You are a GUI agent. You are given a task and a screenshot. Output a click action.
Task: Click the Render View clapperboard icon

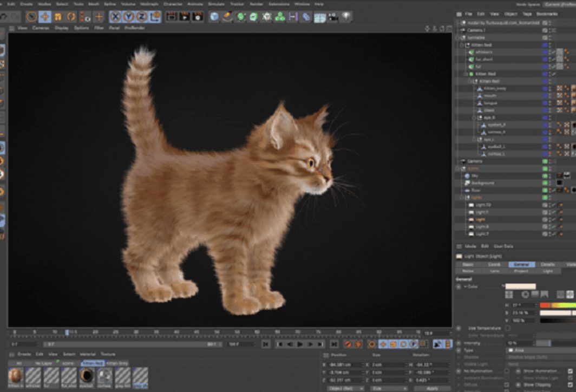(x=172, y=17)
